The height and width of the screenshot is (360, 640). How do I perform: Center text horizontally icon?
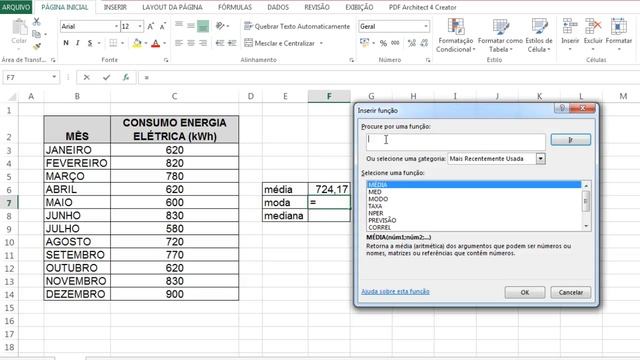pyautogui.click(x=191, y=43)
